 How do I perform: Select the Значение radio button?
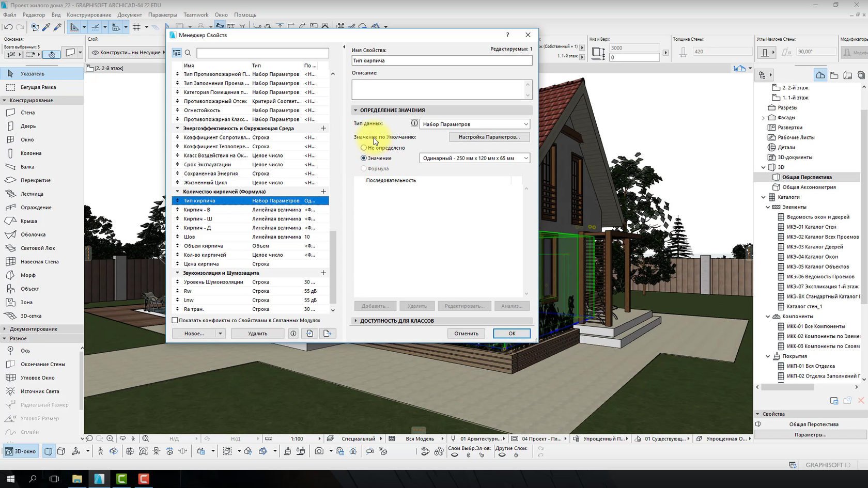tap(364, 158)
